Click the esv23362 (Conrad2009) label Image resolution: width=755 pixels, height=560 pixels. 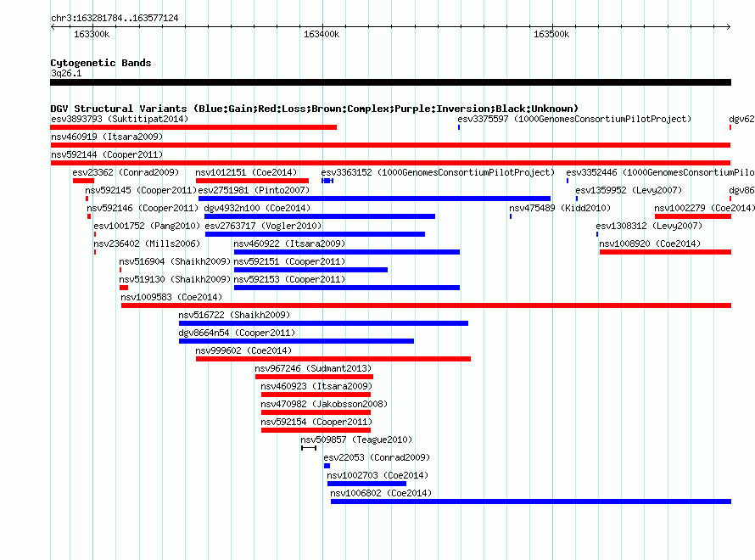point(126,172)
